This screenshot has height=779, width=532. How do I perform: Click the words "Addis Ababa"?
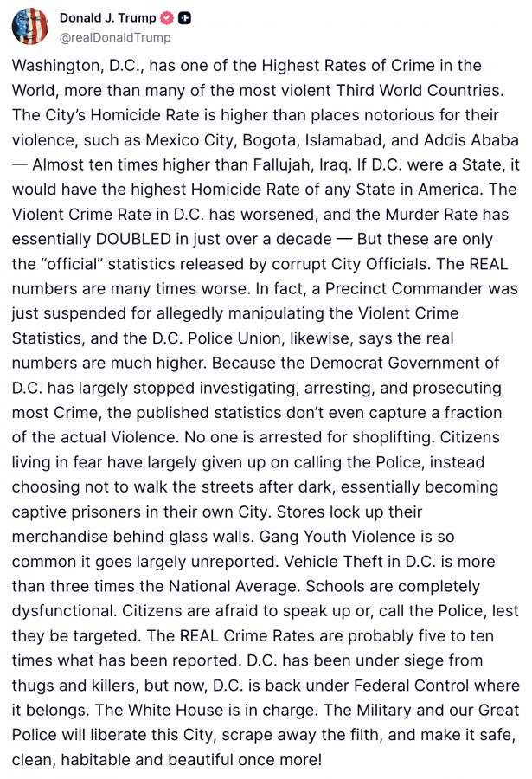coord(473,139)
